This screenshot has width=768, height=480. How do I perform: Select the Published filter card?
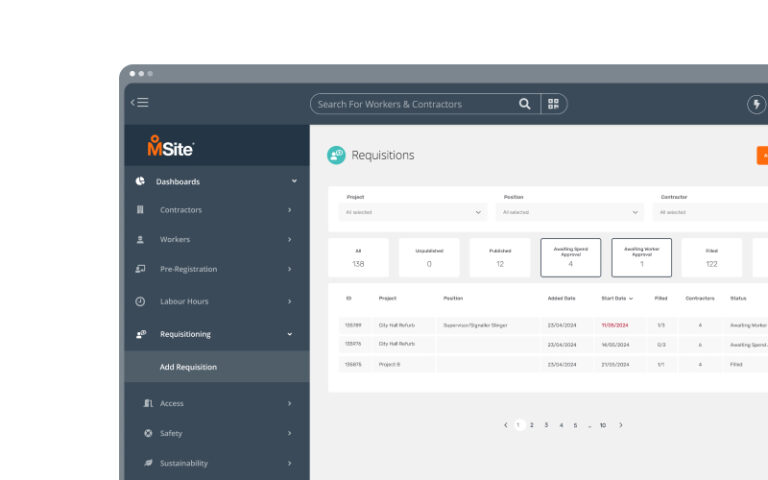(500, 257)
